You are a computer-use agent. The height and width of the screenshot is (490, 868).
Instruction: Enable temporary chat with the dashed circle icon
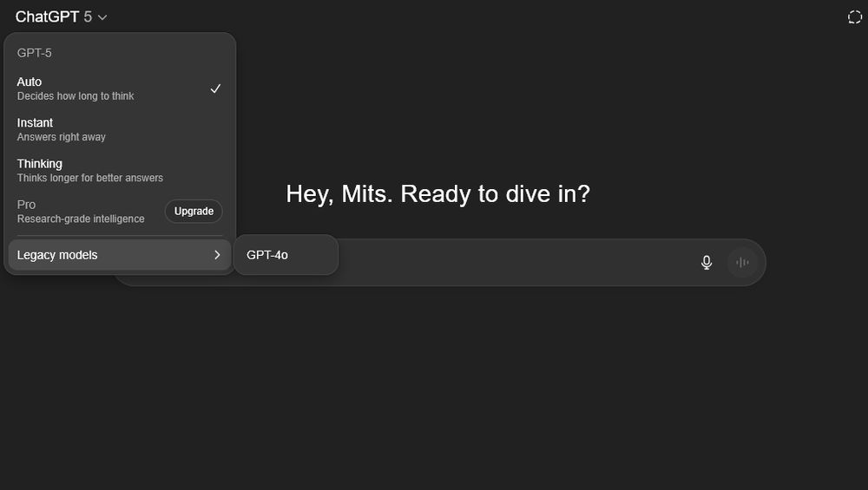coord(855,17)
